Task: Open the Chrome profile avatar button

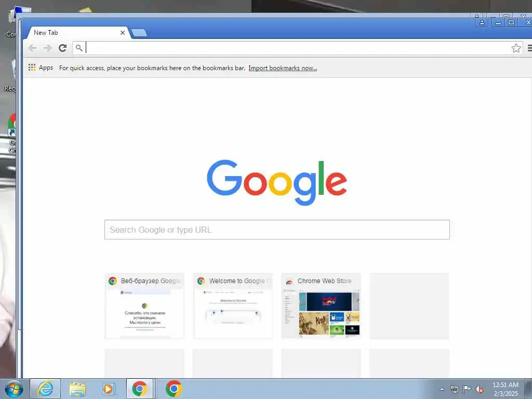Action: click(482, 23)
